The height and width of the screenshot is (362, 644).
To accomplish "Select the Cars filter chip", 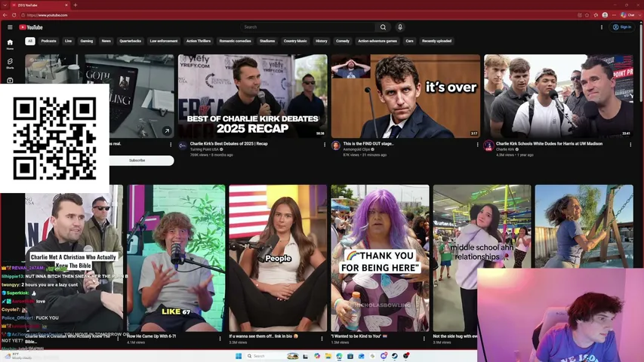I will coord(409,41).
